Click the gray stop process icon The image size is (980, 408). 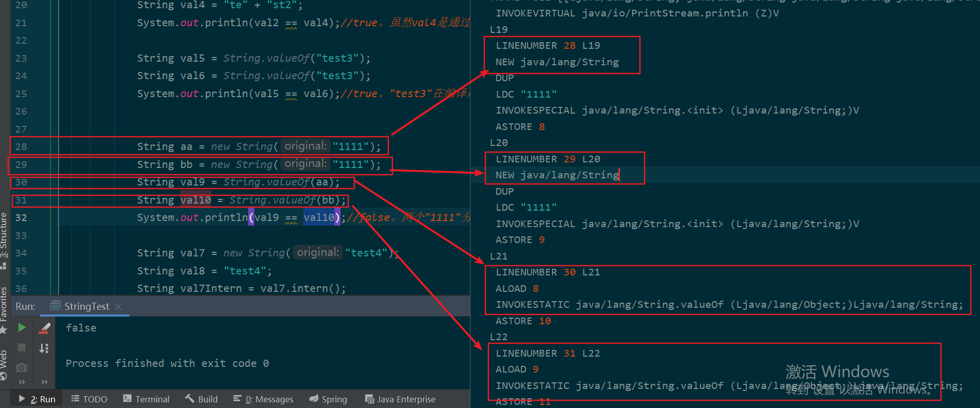point(22,347)
